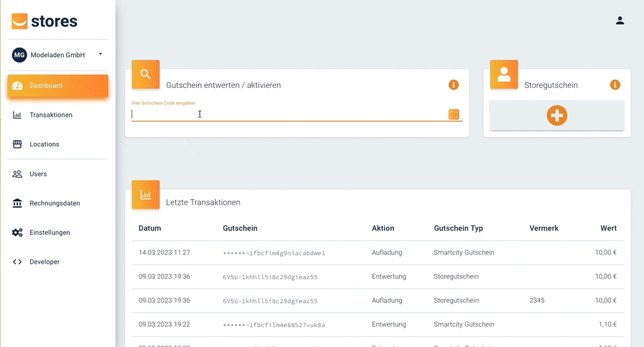Click the orange Storegutschein person tile

point(504,75)
